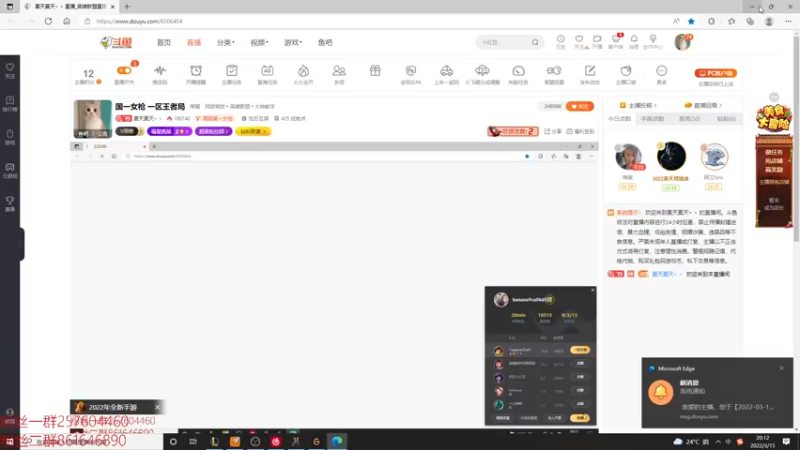Open the gift box icon in streamer toolbar

(x=375, y=70)
